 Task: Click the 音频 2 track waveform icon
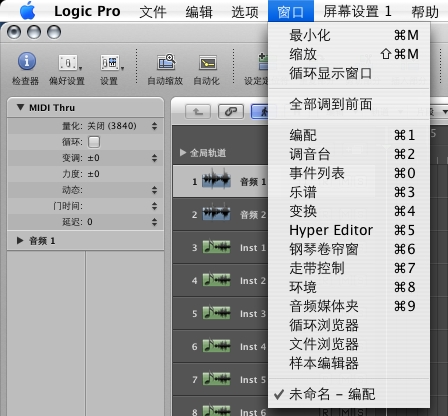[217, 213]
